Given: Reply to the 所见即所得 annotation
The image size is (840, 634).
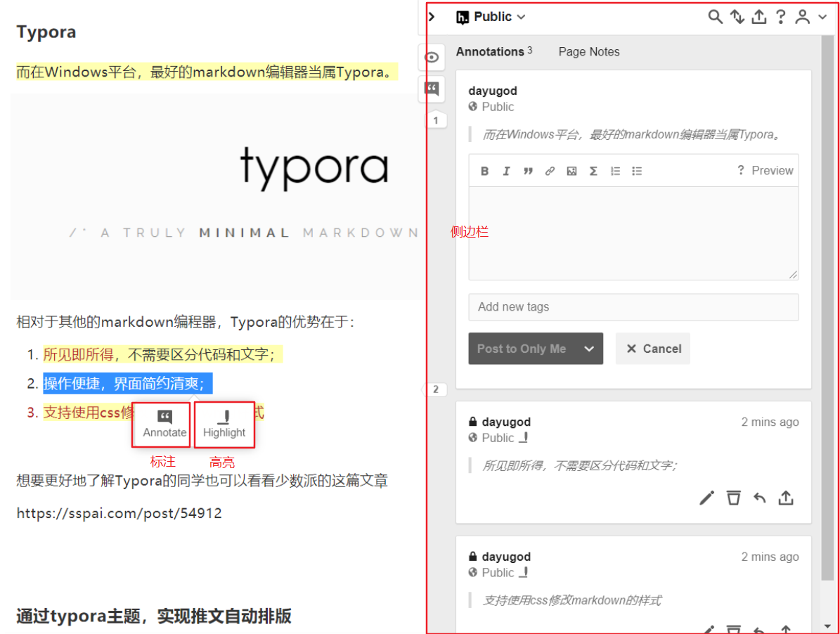Looking at the screenshot, I should [760, 498].
